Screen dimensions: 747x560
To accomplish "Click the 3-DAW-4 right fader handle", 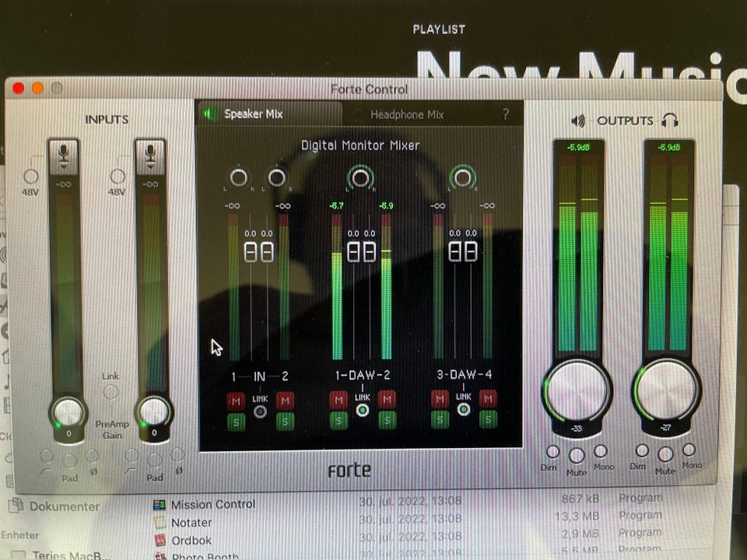I will pos(472,251).
